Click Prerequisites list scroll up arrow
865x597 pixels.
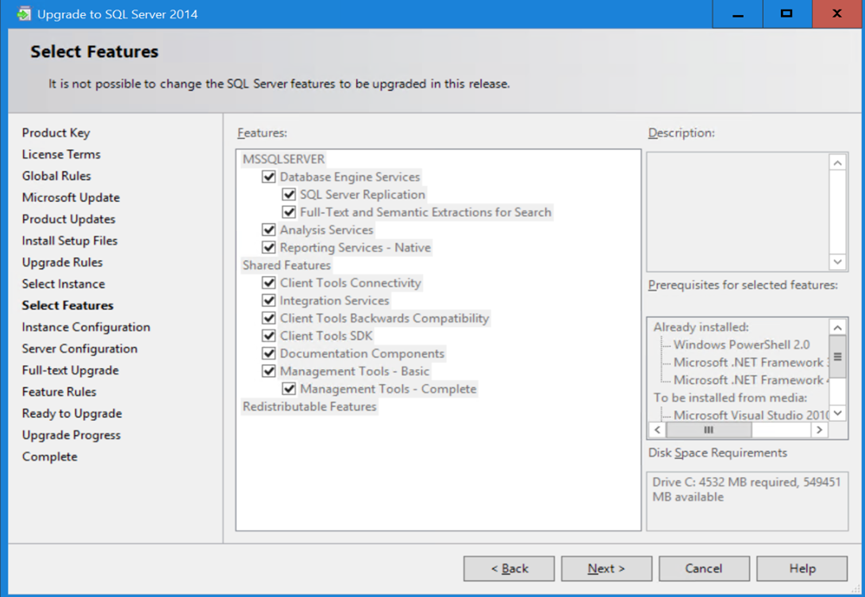[x=837, y=328]
